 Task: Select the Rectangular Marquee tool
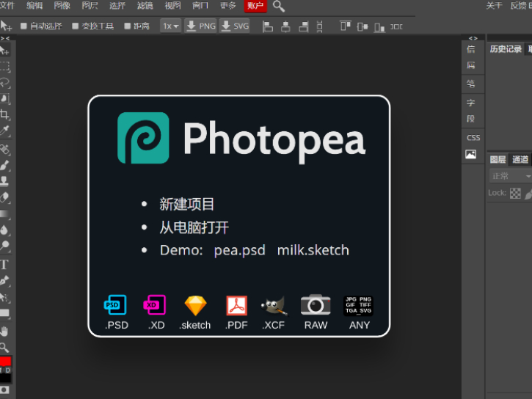pyautogui.click(x=4, y=67)
